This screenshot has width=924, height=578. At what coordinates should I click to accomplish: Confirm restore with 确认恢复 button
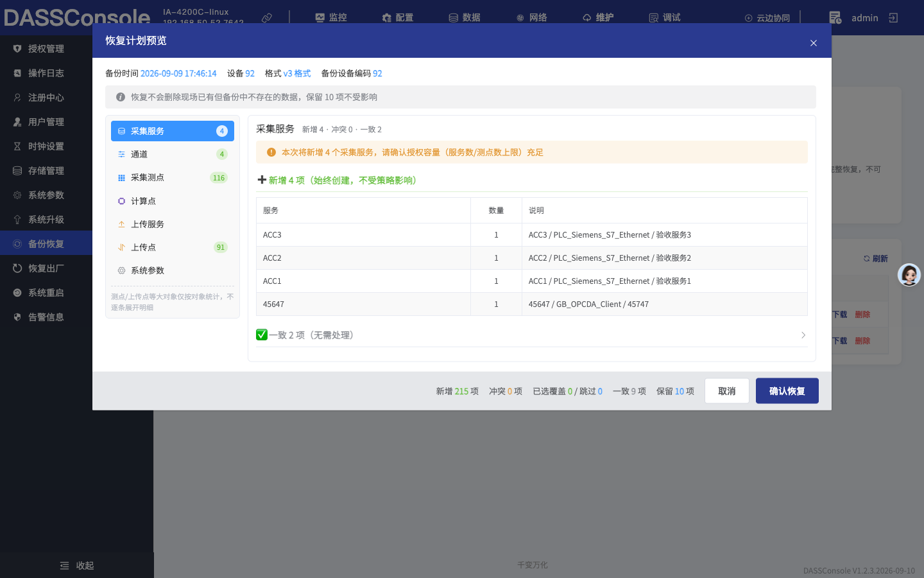point(787,391)
